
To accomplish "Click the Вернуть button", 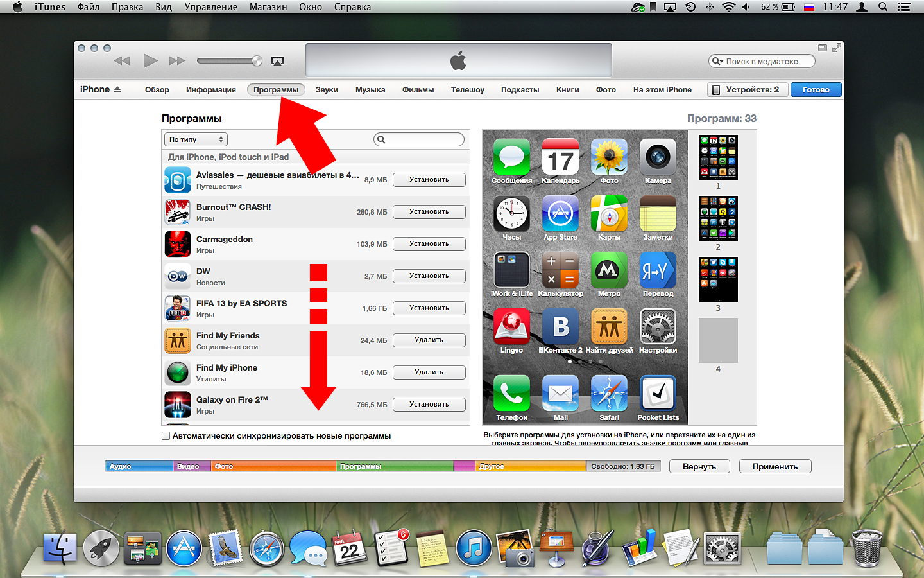I will 699,466.
